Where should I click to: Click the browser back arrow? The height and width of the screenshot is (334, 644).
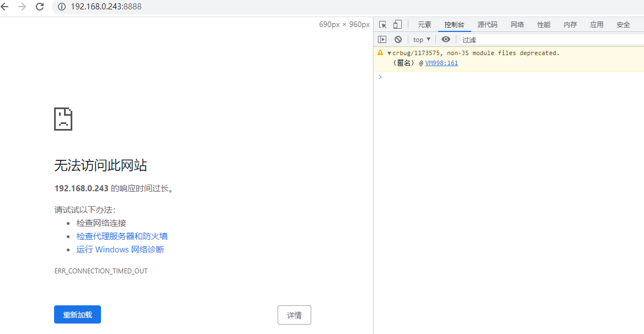[6, 7]
